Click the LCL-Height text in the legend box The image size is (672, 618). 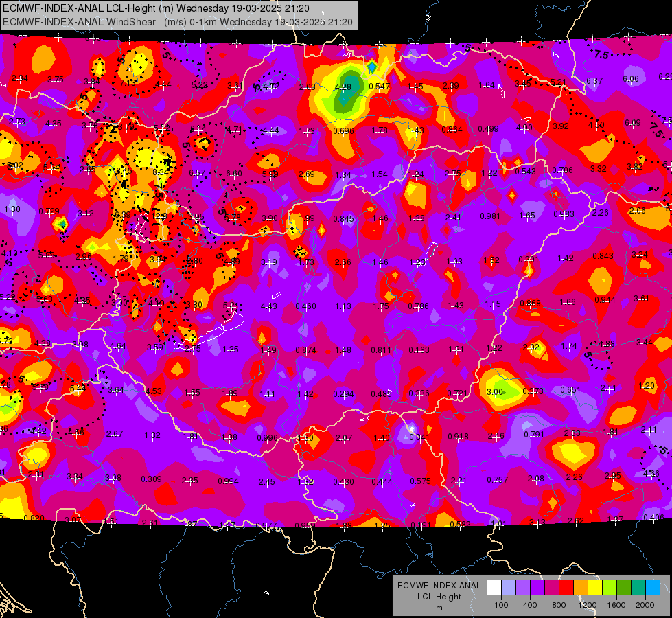pyautogui.click(x=439, y=597)
